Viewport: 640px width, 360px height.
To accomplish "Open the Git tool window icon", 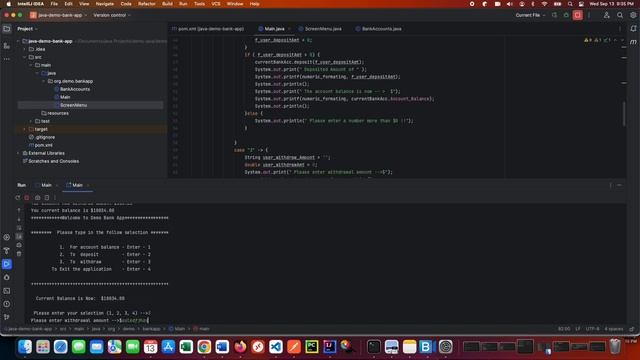I will coord(7,317).
